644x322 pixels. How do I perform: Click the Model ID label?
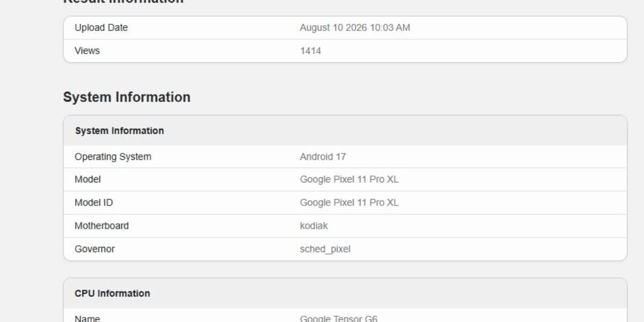coord(94,203)
